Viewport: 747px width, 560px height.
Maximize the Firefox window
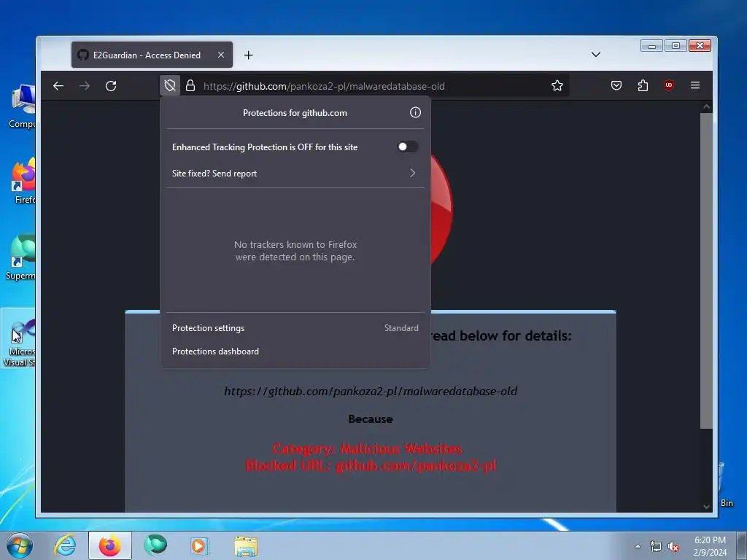click(x=676, y=46)
